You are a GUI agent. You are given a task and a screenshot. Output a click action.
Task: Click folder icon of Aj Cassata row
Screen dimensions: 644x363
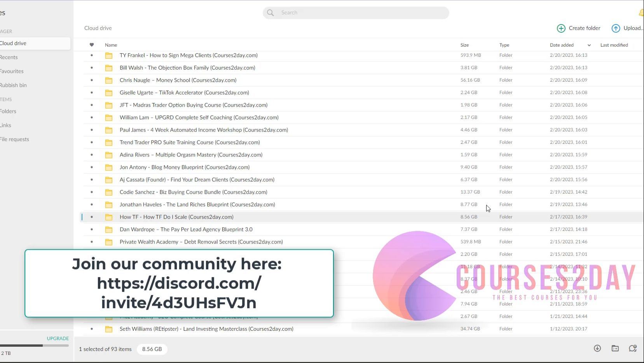[x=109, y=180]
